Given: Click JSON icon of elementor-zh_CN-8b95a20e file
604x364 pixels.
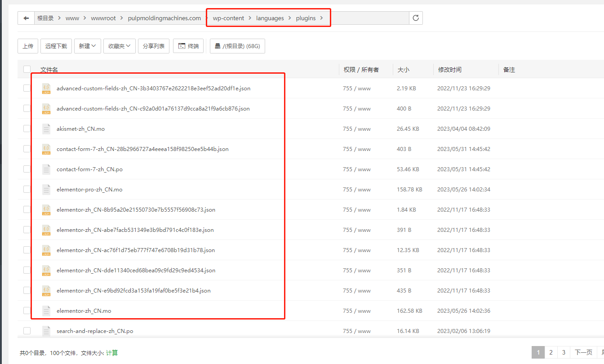Looking at the screenshot, I should [x=46, y=210].
